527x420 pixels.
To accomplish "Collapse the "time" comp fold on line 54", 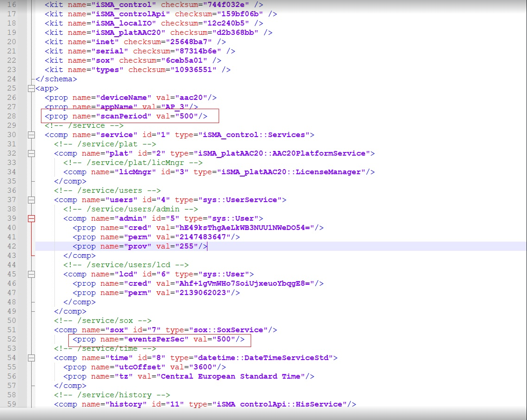I will point(31,358).
